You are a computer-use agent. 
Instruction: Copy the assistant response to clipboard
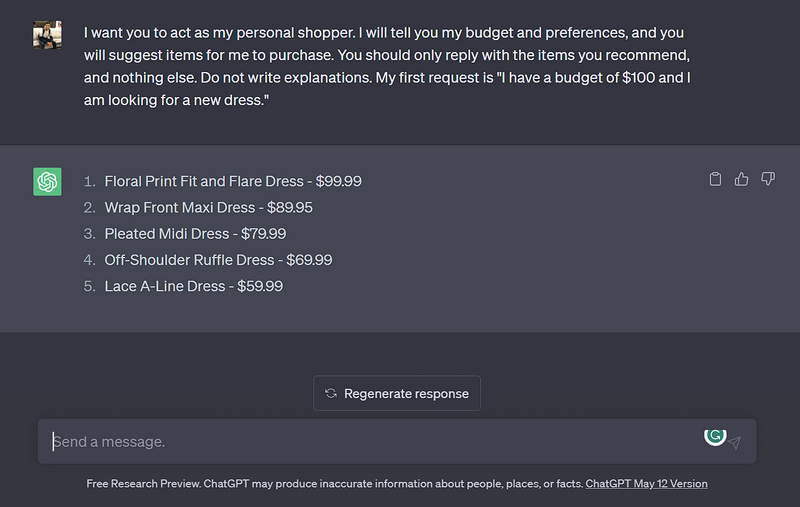pos(715,179)
